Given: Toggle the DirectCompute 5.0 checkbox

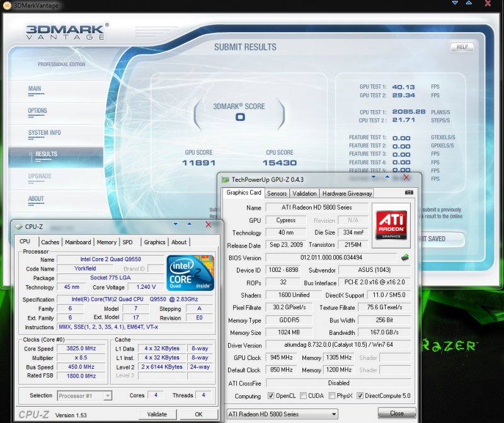Looking at the screenshot, I should pos(360,396).
